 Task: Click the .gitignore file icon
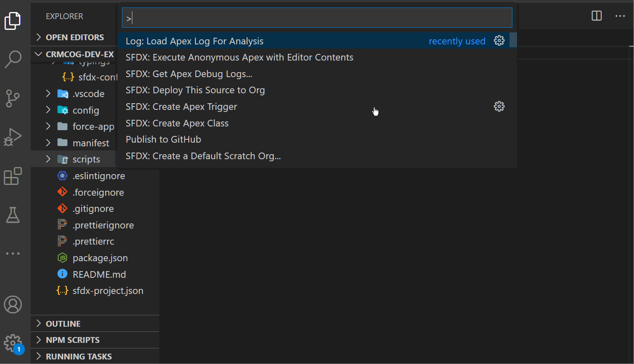pos(63,209)
